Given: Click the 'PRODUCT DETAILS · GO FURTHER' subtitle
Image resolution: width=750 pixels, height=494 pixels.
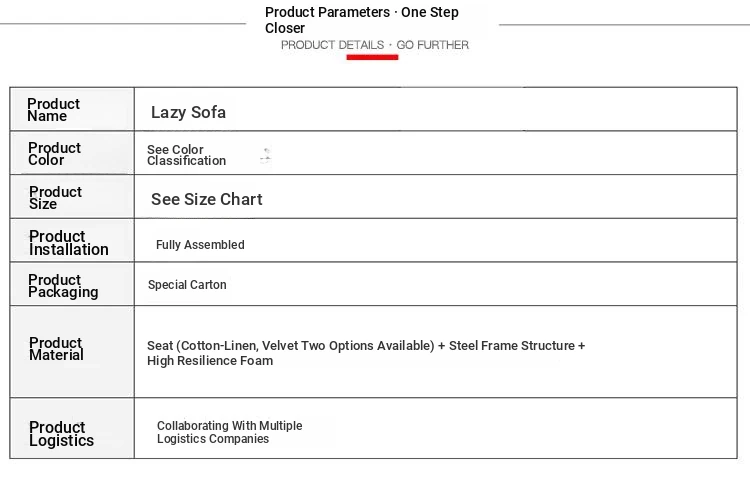Looking at the screenshot, I should click(375, 45).
